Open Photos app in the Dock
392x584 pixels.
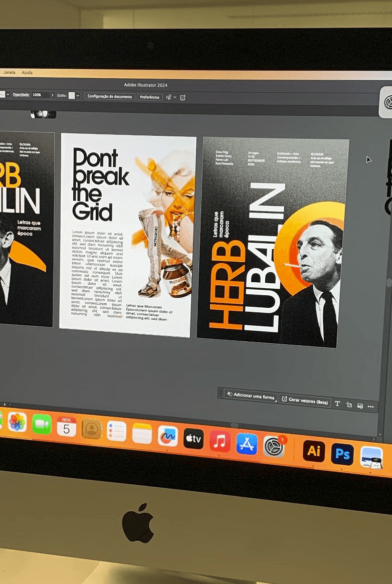pyautogui.click(x=17, y=422)
